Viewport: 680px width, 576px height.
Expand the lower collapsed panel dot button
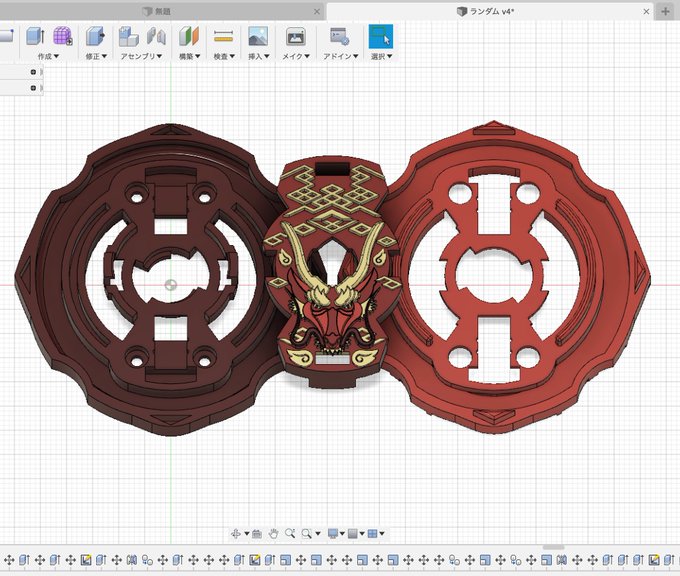click(x=33, y=88)
